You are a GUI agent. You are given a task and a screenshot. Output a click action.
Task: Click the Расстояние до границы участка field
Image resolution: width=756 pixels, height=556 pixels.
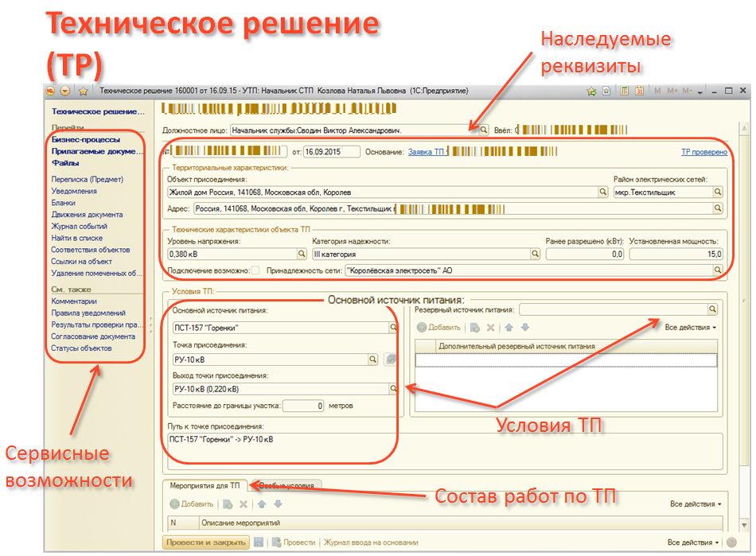[304, 406]
